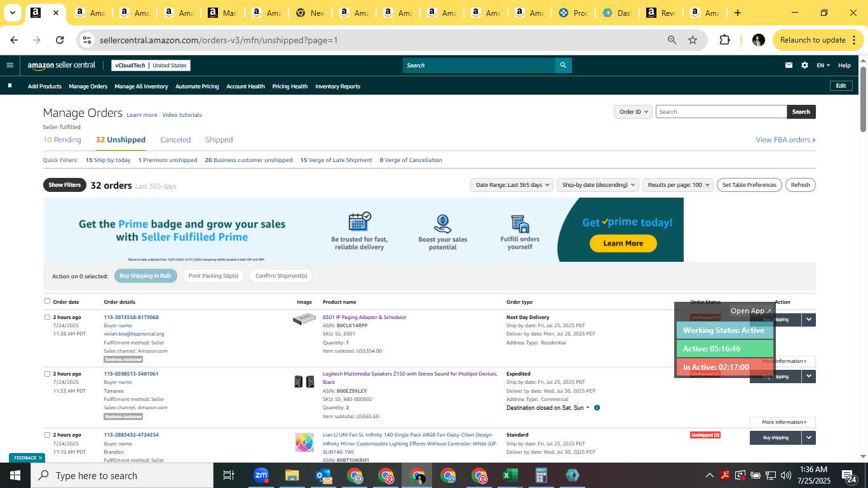The image size is (868, 488).
Task: Open Automate Pricing menu item
Action: (x=197, y=86)
